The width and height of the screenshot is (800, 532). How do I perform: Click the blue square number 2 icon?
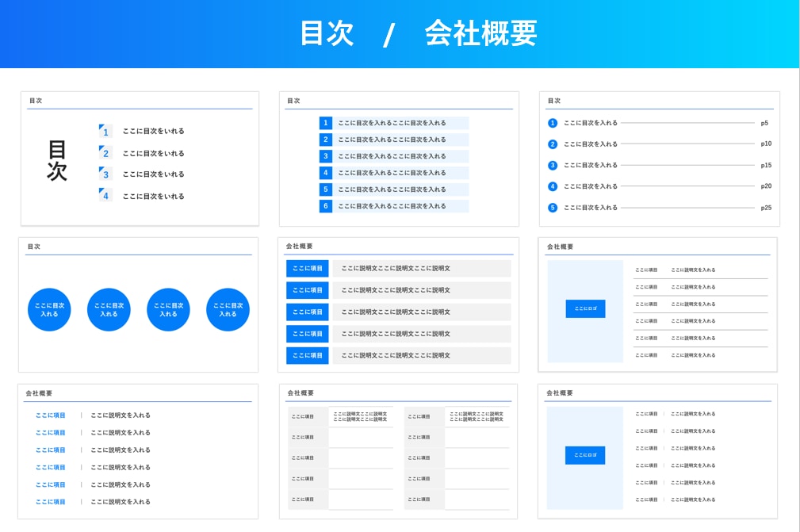tap(326, 140)
